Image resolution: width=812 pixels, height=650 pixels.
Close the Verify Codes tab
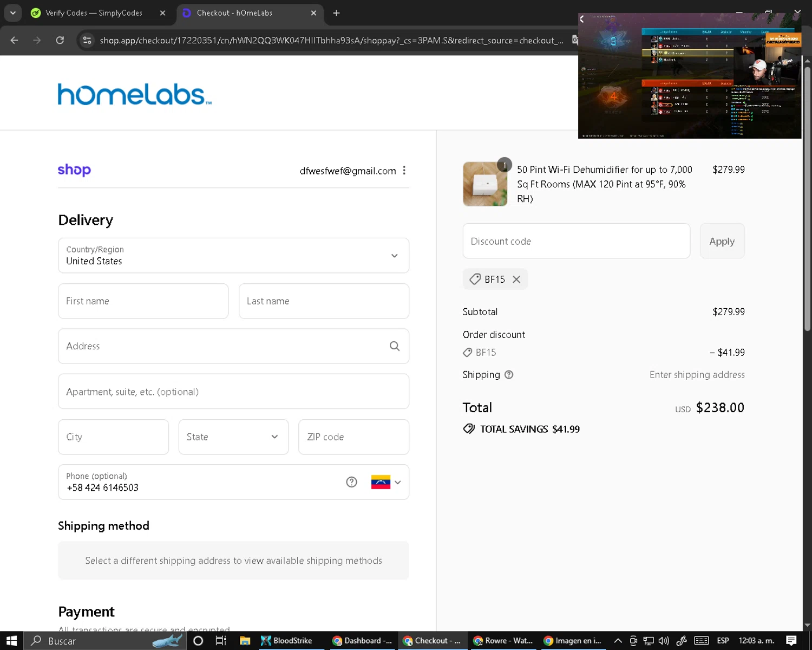162,13
